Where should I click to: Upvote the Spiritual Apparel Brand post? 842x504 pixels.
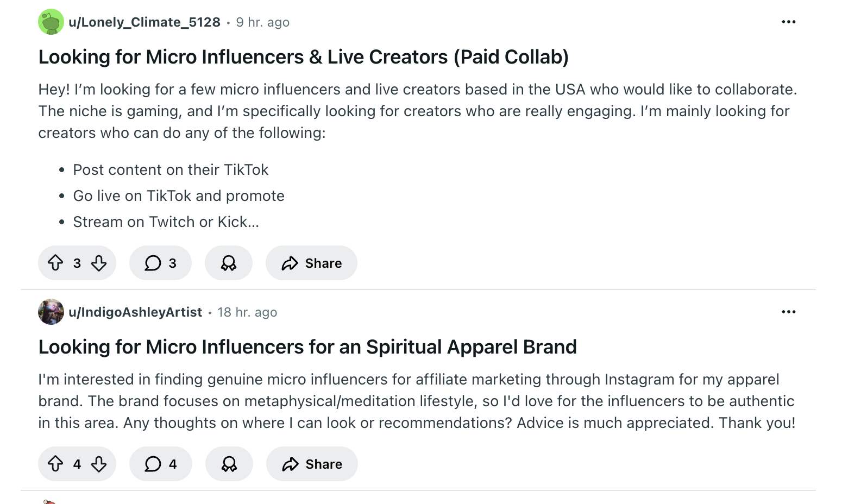pyautogui.click(x=55, y=464)
